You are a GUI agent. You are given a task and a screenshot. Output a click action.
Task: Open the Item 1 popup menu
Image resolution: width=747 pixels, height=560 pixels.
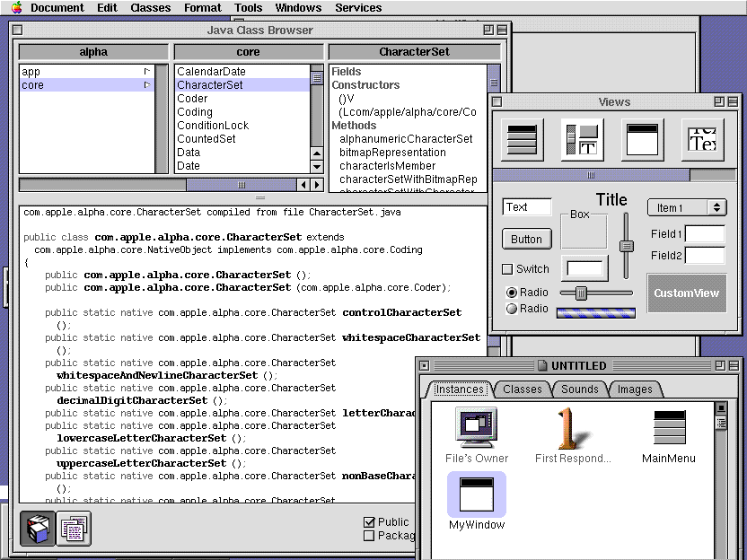click(x=687, y=207)
